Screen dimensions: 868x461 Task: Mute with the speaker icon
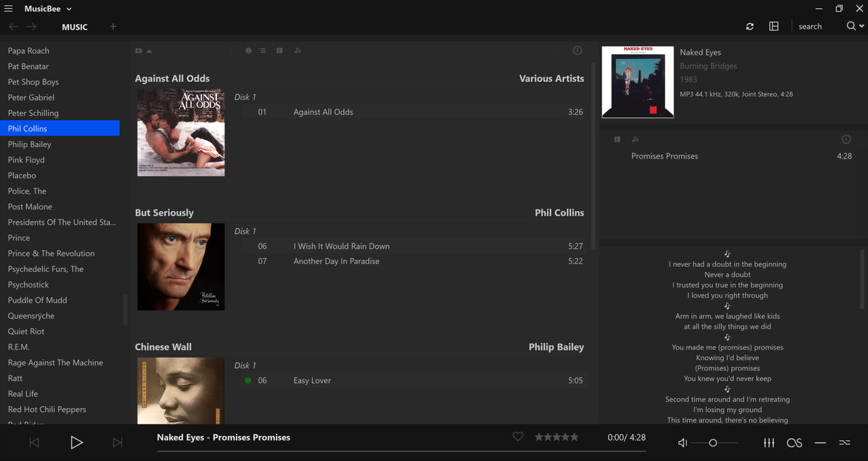pos(683,443)
